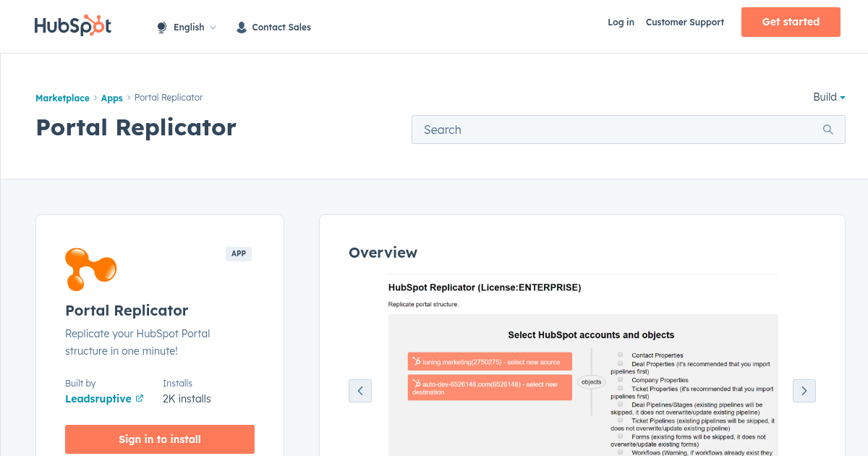
Task: Check the Company Properties option
Action: tap(619, 379)
